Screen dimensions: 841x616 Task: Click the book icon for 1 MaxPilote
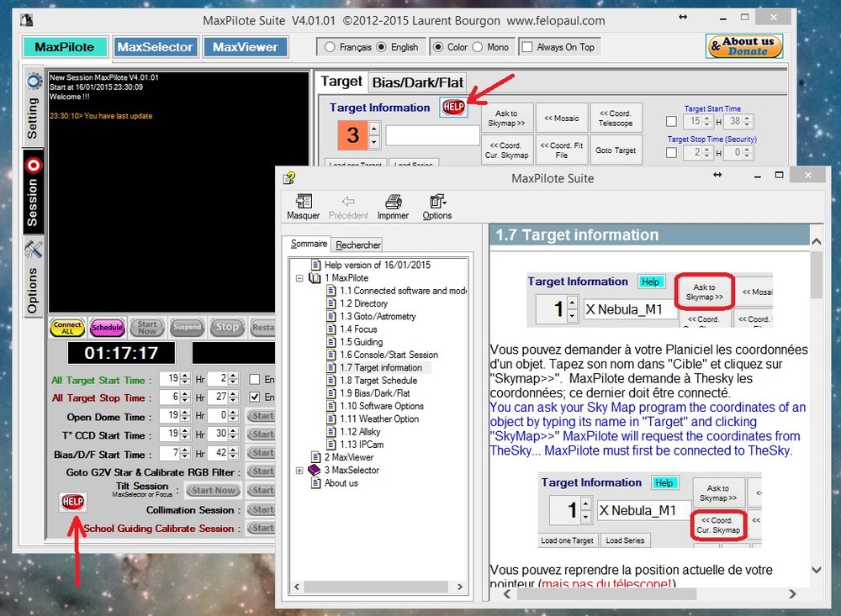click(x=315, y=277)
